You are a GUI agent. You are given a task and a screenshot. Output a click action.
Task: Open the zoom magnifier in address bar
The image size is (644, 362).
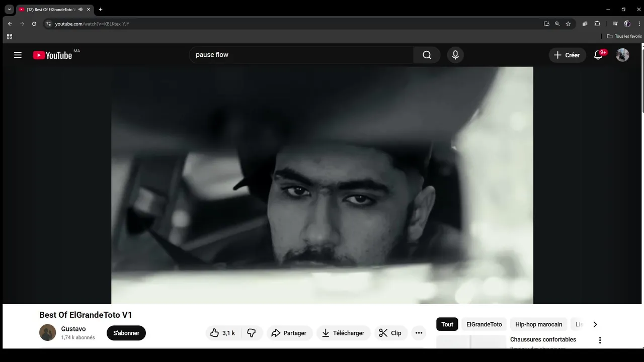coord(557,24)
